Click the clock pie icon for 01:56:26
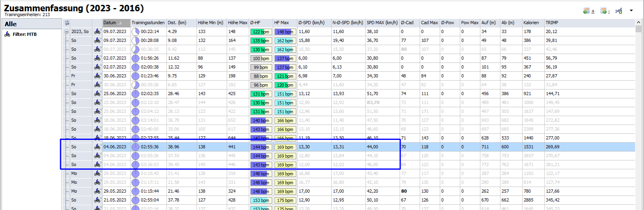 (136, 58)
